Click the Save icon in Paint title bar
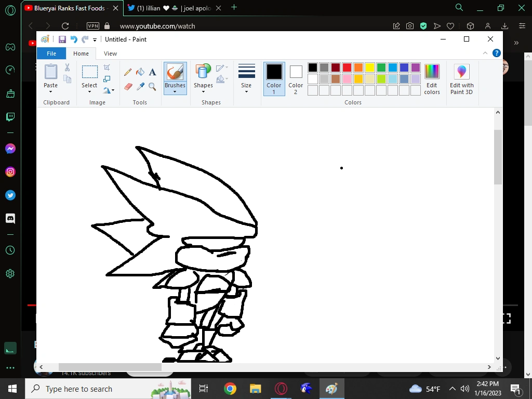The height and width of the screenshot is (399, 532). coord(62,39)
